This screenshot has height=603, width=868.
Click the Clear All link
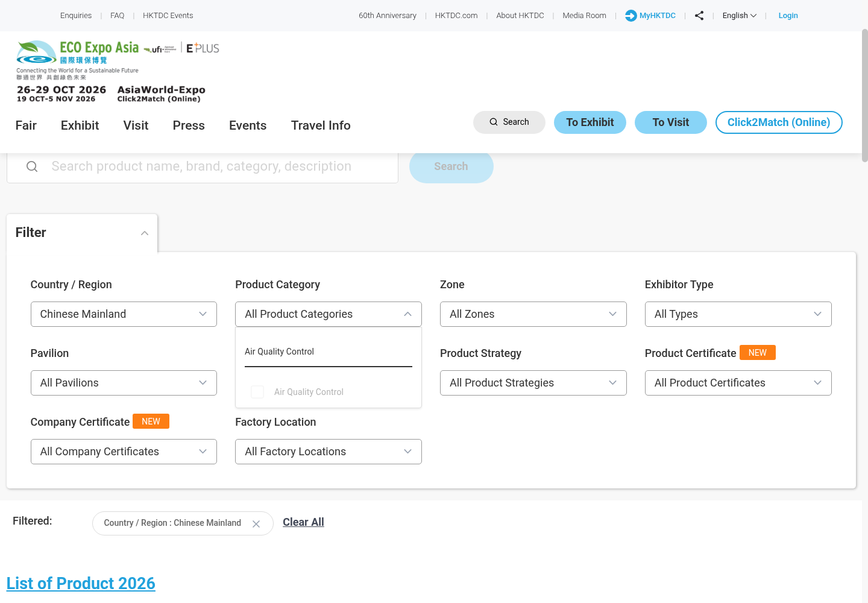pyautogui.click(x=303, y=522)
